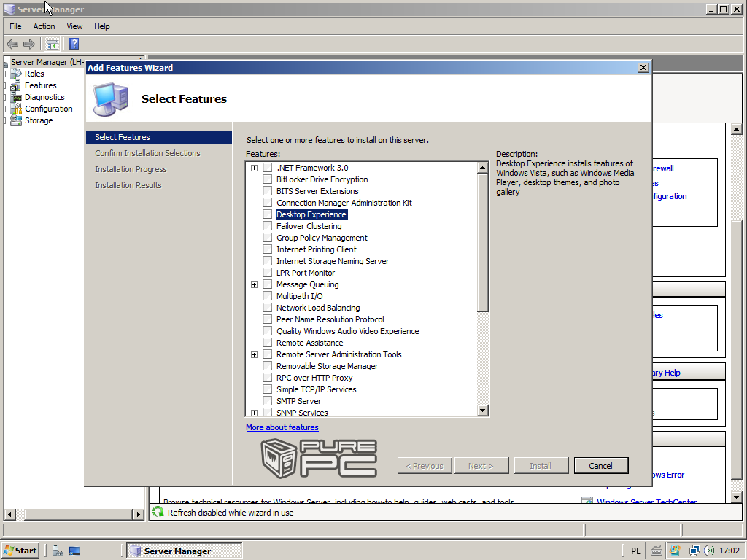Click Server Manager main pane down arrow
The width and height of the screenshot is (747, 560).
click(736, 497)
